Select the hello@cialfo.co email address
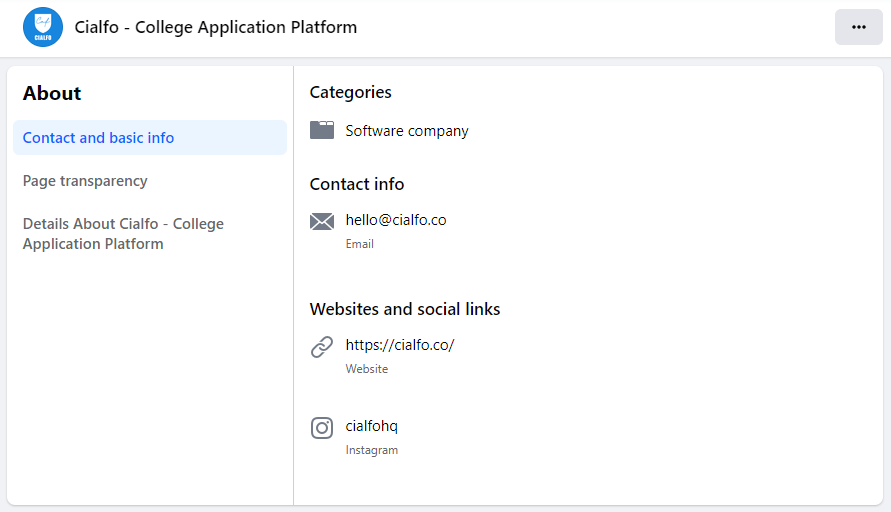Screen dimensions: 891x512 click(x=396, y=220)
